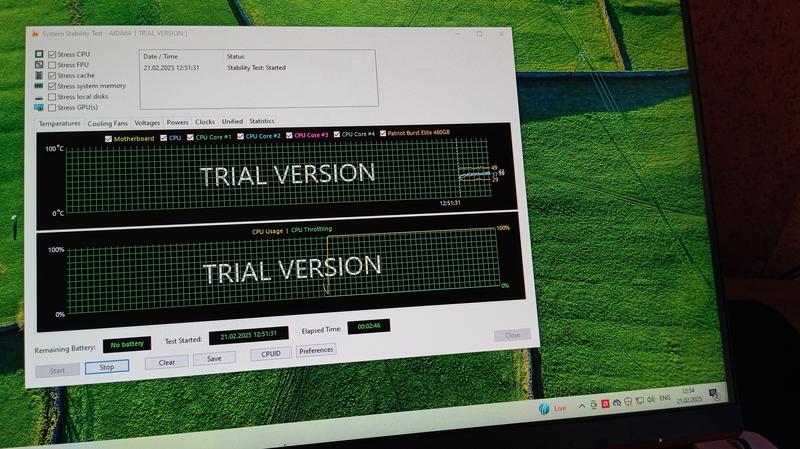800x449 pixels.
Task: Click the round blue tray icon before shield
Action: point(617,403)
